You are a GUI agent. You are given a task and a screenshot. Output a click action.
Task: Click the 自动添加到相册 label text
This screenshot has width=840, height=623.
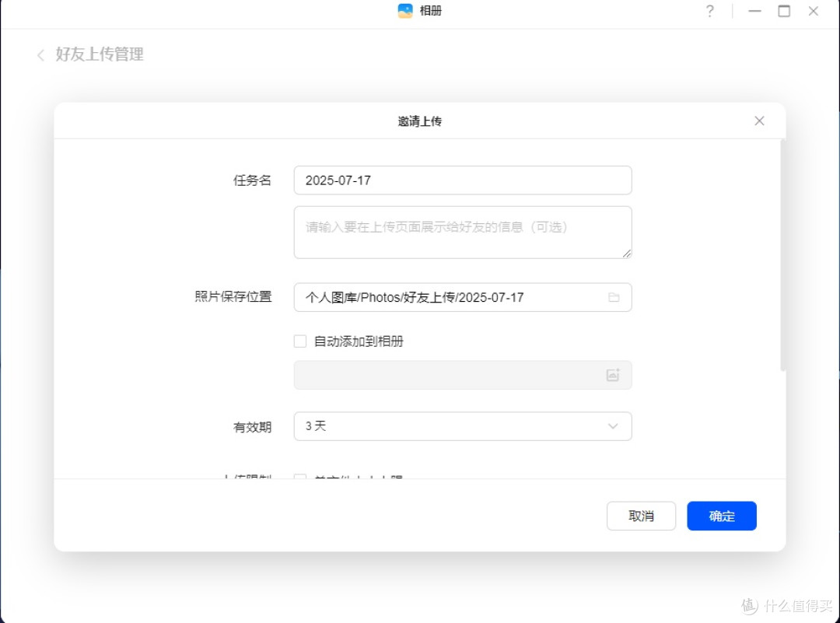click(x=359, y=341)
